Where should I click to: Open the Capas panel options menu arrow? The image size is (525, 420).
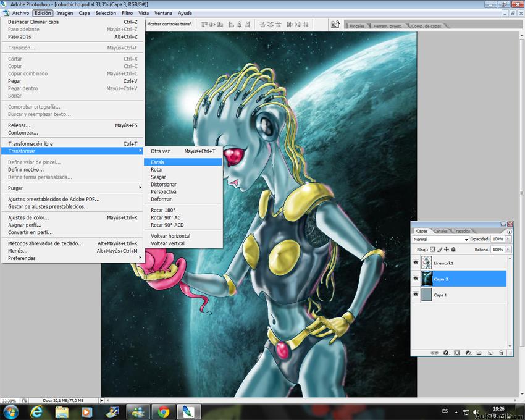(x=510, y=232)
